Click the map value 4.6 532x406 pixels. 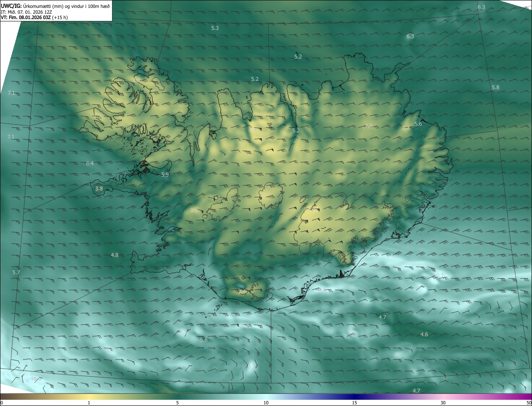(x=424, y=334)
